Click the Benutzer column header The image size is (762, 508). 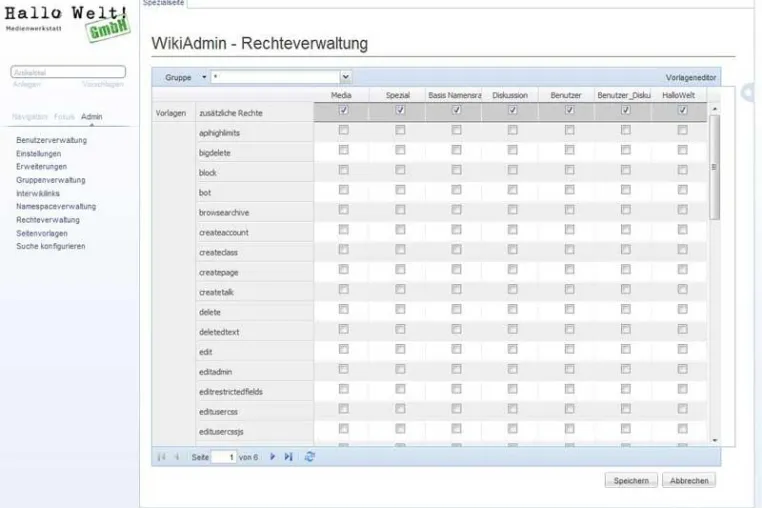click(x=566, y=95)
